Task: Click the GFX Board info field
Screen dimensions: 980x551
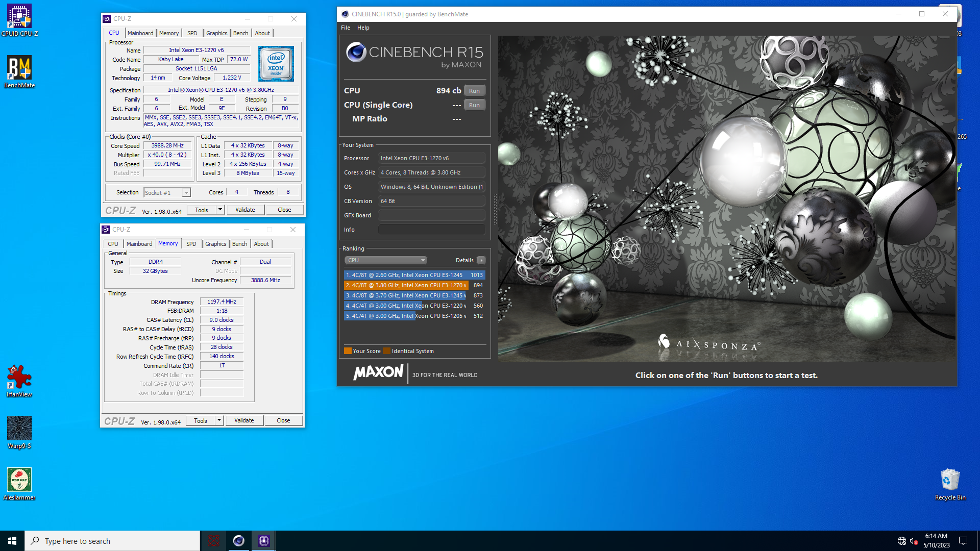Action: click(431, 215)
